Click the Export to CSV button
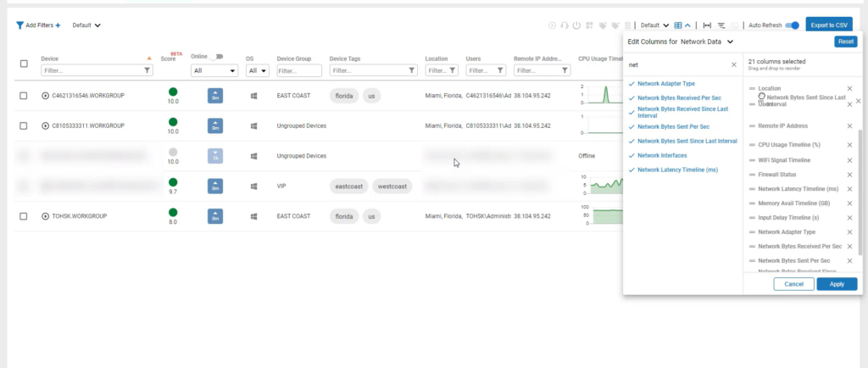 tap(828, 25)
